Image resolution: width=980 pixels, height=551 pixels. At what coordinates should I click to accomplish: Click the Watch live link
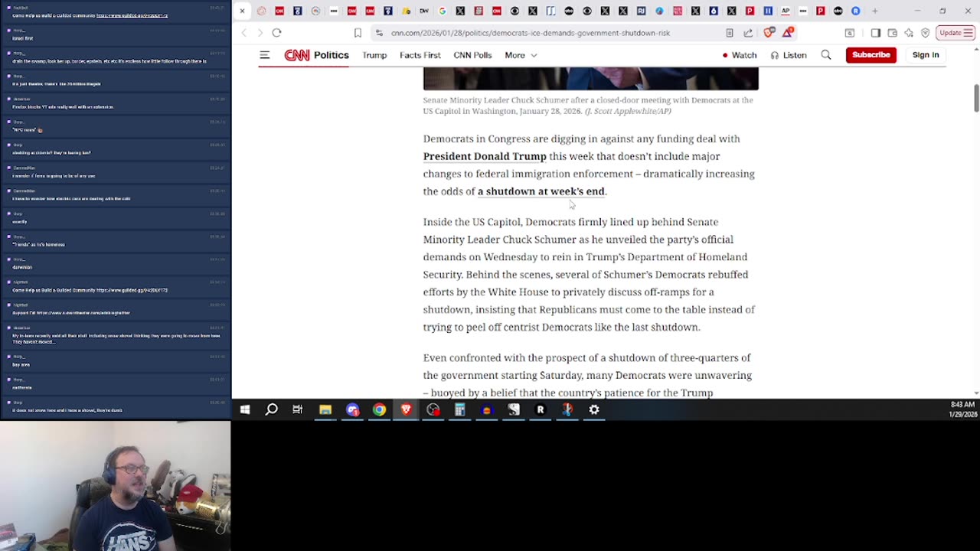pos(740,55)
